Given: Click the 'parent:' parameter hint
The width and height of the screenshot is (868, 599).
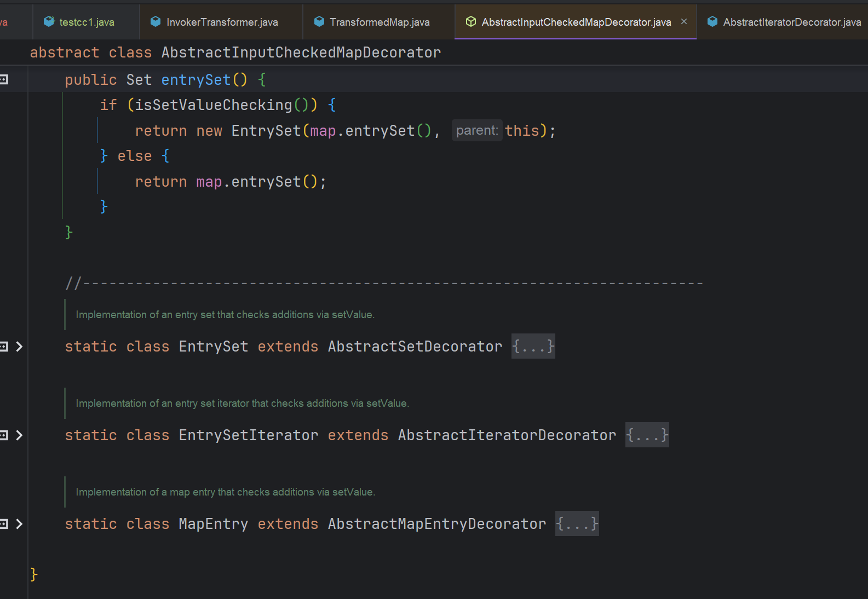Looking at the screenshot, I should coord(476,130).
